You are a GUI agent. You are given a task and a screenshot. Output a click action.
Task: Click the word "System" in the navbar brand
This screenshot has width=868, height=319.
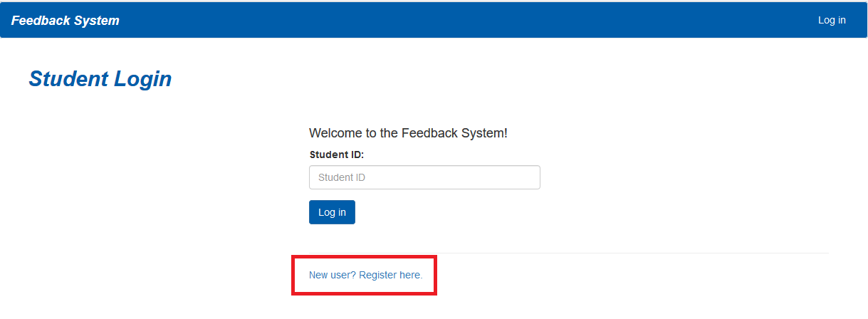pyautogui.click(x=97, y=21)
